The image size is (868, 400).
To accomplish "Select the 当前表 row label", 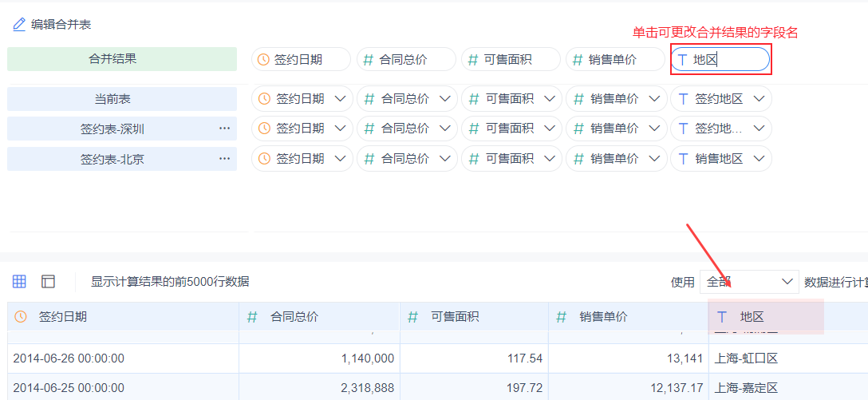I will (x=122, y=99).
